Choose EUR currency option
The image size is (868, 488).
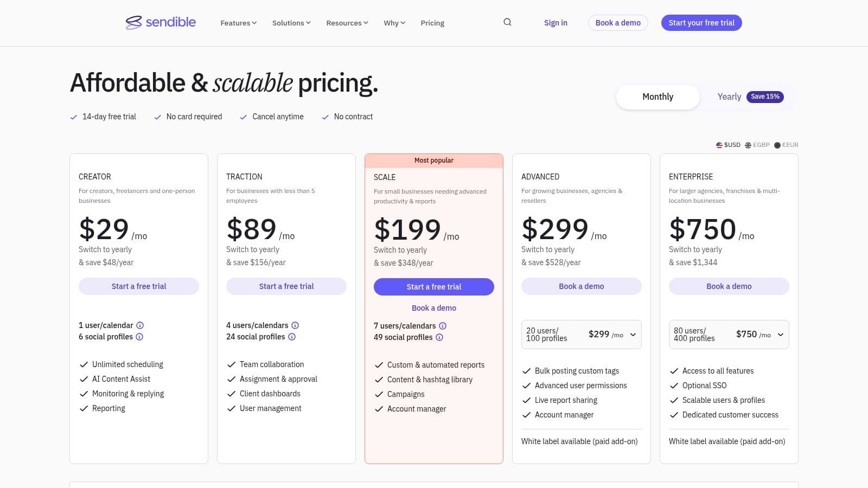786,145
